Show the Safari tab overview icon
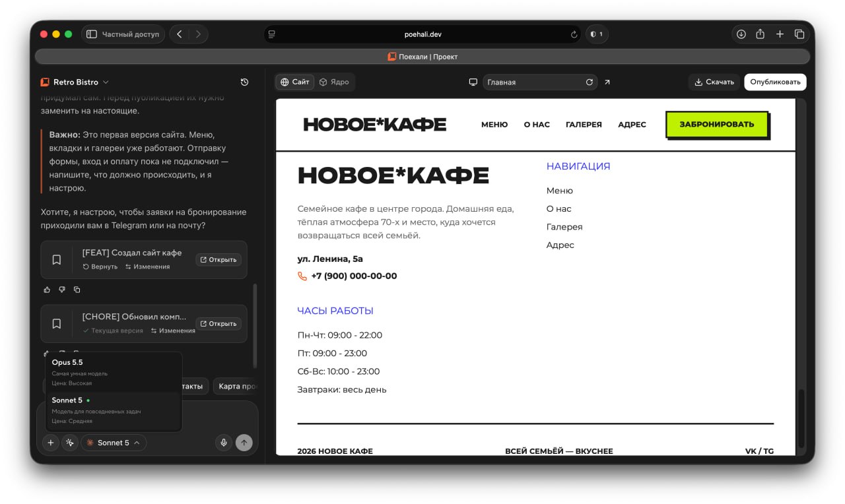Image resolution: width=845 pixels, height=504 pixels. pos(799,34)
